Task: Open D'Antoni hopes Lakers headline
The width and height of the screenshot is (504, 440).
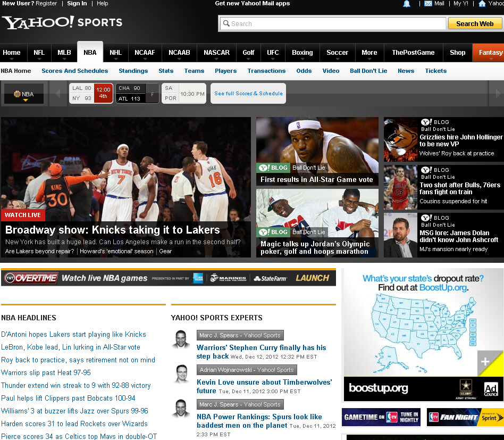Action: point(73,334)
